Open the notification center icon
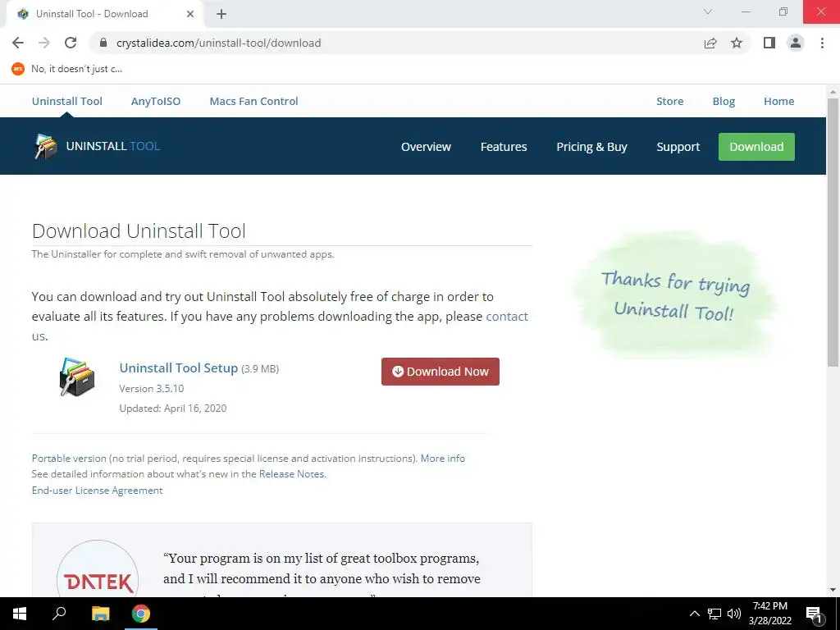This screenshot has width=840, height=630. tap(814, 614)
